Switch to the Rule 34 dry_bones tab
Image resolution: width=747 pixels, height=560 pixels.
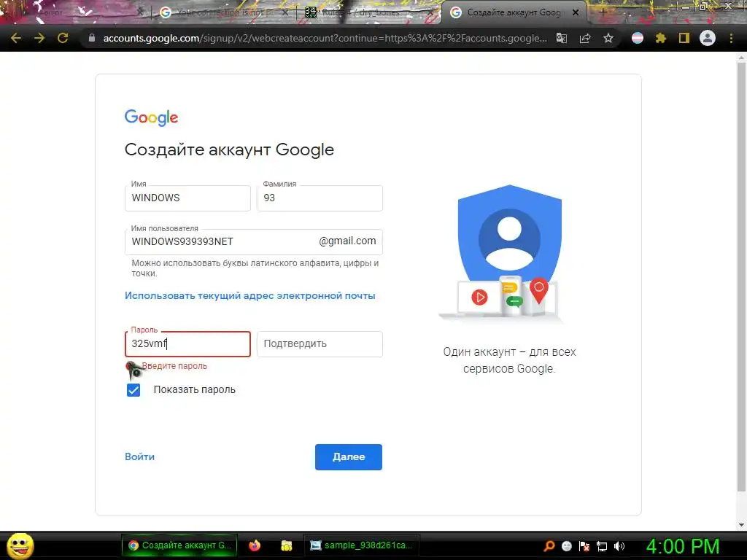(367, 12)
